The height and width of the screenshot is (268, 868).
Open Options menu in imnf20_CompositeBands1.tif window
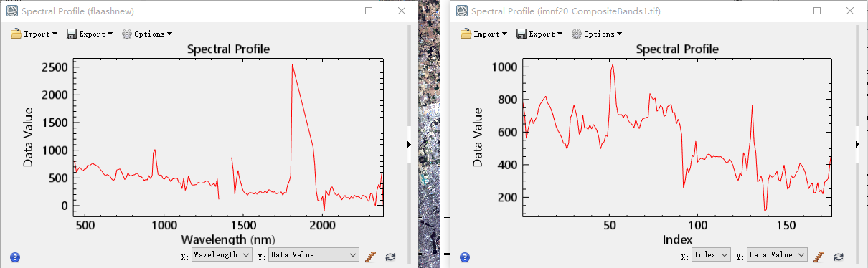[596, 34]
